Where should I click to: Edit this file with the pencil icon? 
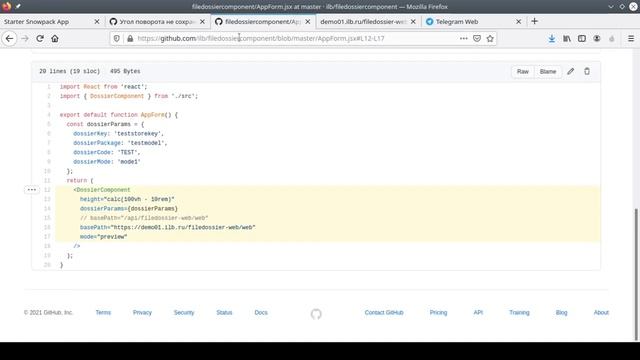coord(570,71)
